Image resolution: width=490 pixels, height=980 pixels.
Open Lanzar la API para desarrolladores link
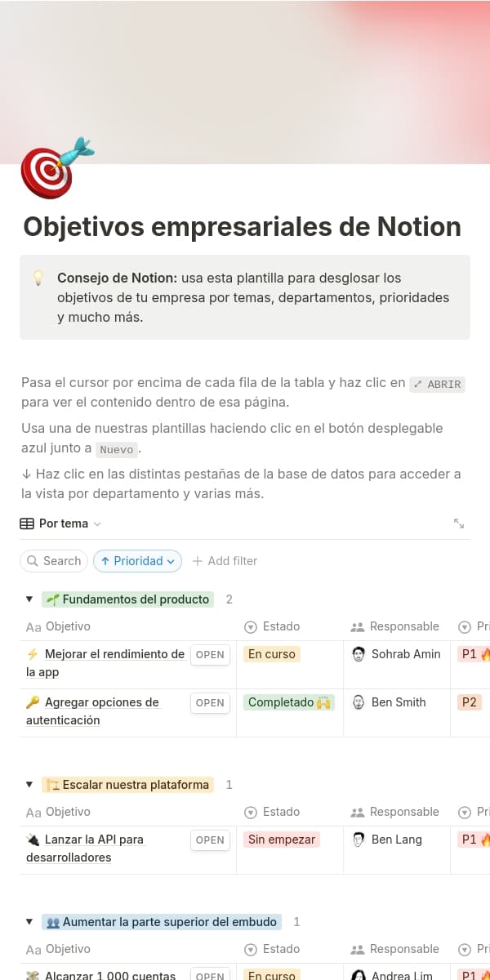pos(94,840)
